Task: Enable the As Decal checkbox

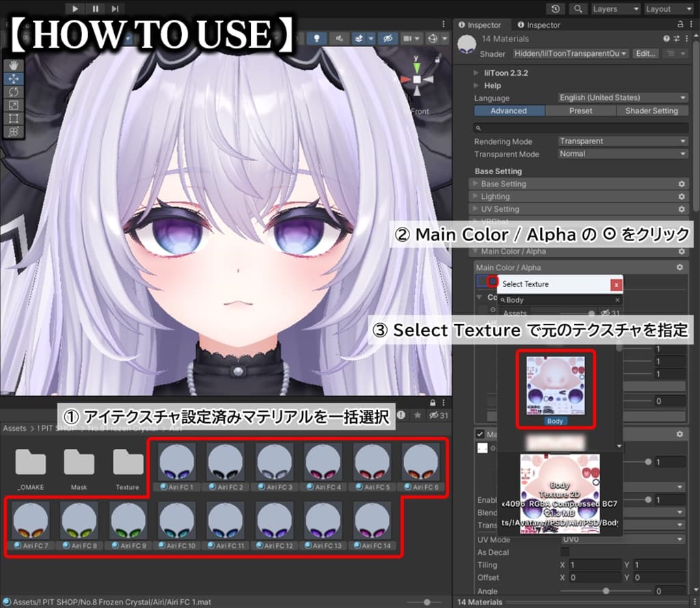Action: (565, 552)
